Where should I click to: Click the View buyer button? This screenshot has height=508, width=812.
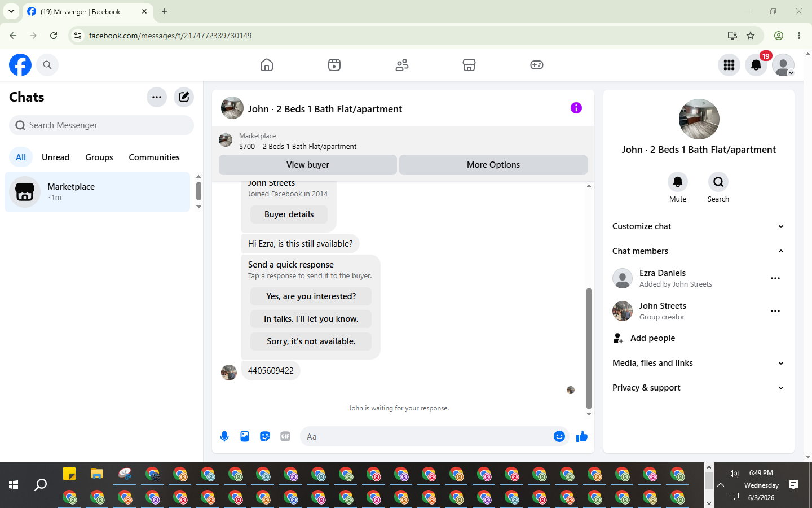pos(308,165)
